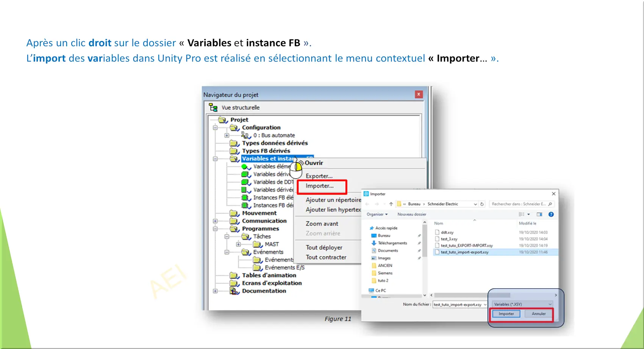Click the Programmes folder icon

coord(234,229)
